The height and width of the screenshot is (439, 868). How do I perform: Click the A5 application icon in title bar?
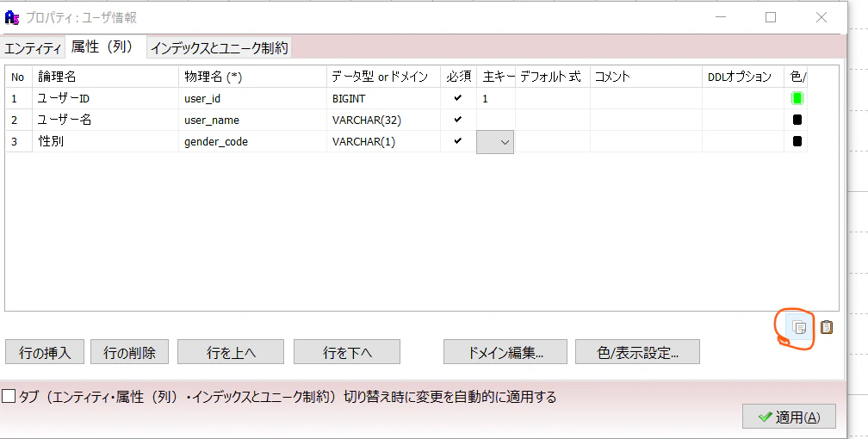pyautogui.click(x=12, y=18)
